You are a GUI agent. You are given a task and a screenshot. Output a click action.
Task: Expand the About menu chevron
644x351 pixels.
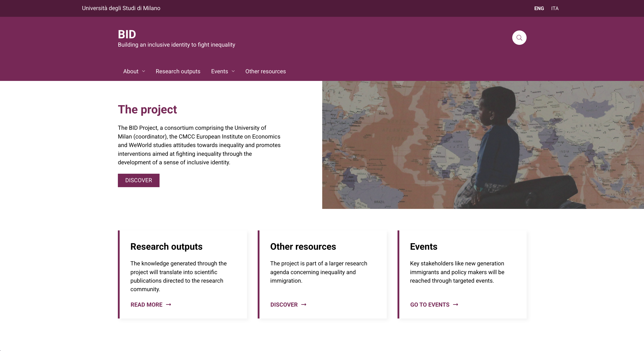(x=143, y=71)
